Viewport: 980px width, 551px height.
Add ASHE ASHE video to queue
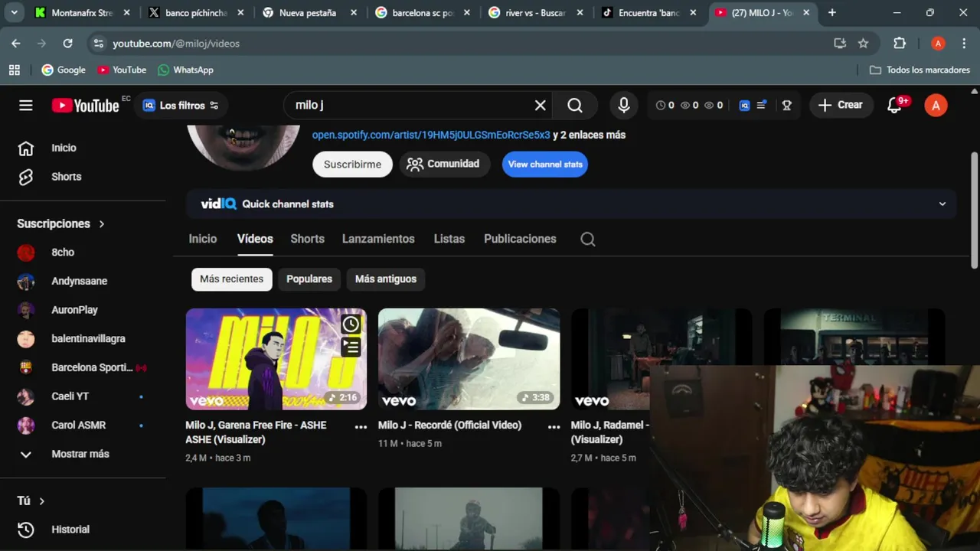tap(351, 347)
